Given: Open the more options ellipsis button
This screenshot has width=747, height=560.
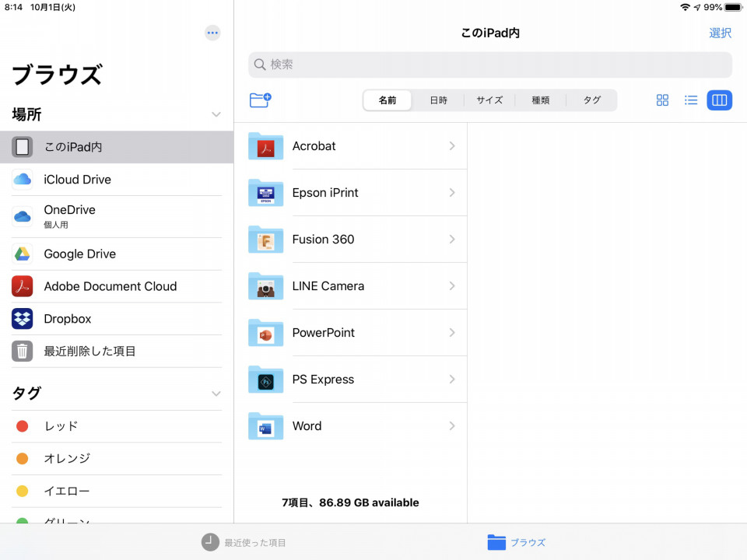Looking at the screenshot, I should pyautogui.click(x=212, y=33).
